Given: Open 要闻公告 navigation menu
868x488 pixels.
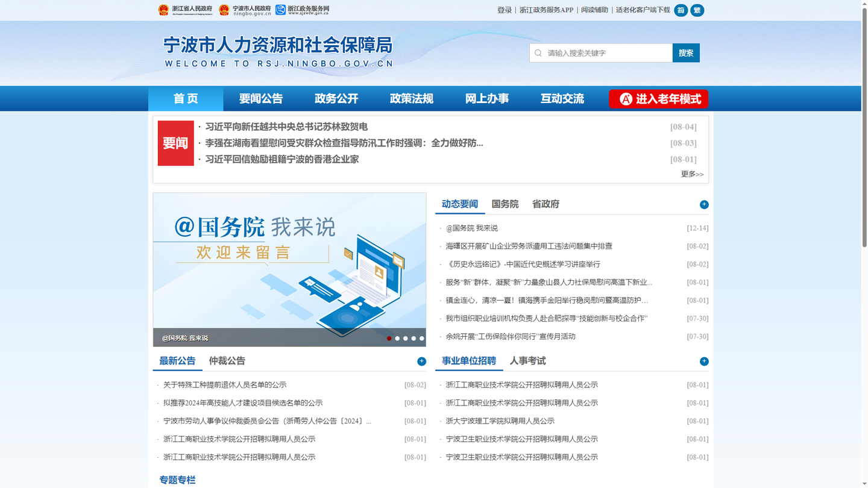Looking at the screenshot, I should point(261,99).
